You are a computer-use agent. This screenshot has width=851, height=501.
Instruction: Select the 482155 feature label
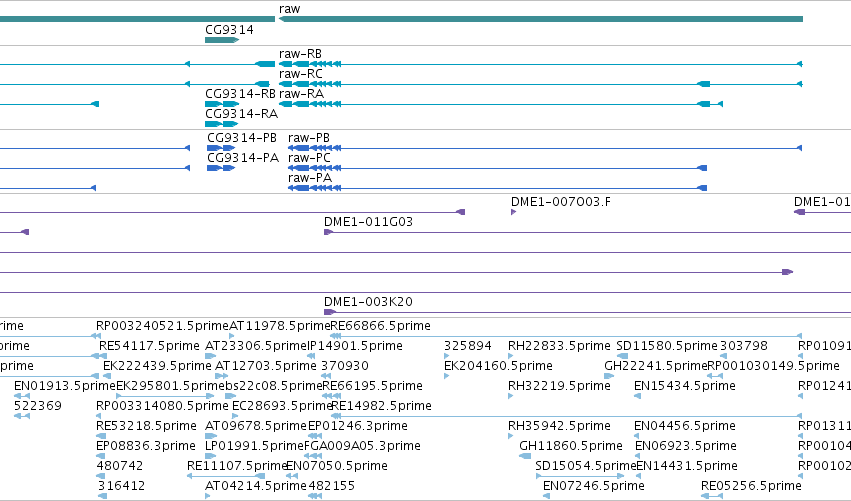pyautogui.click(x=332, y=486)
